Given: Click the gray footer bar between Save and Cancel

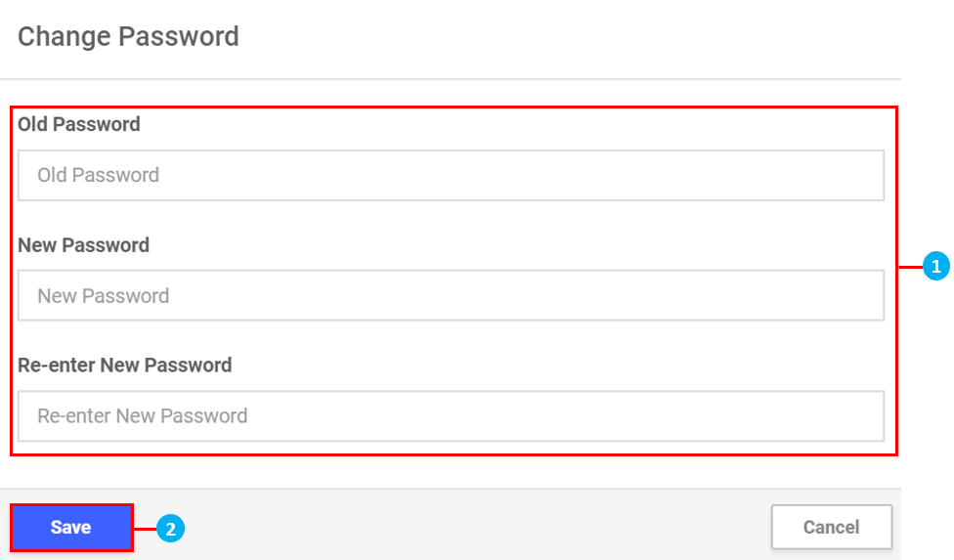Looking at the screenshot, I should click(450, 528).
